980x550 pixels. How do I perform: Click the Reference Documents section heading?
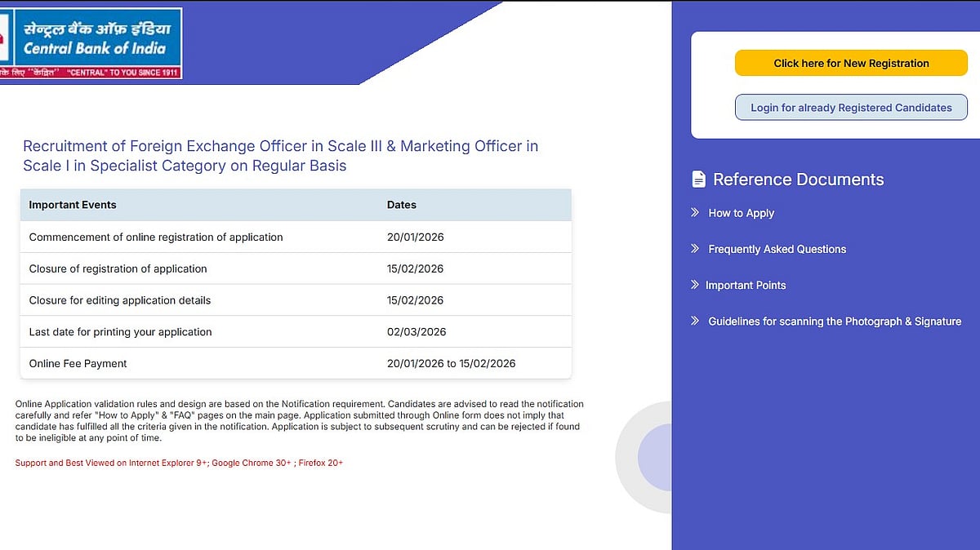[799, 179]
